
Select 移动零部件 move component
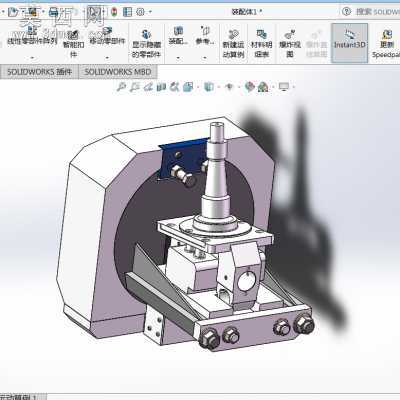(107, 36)
